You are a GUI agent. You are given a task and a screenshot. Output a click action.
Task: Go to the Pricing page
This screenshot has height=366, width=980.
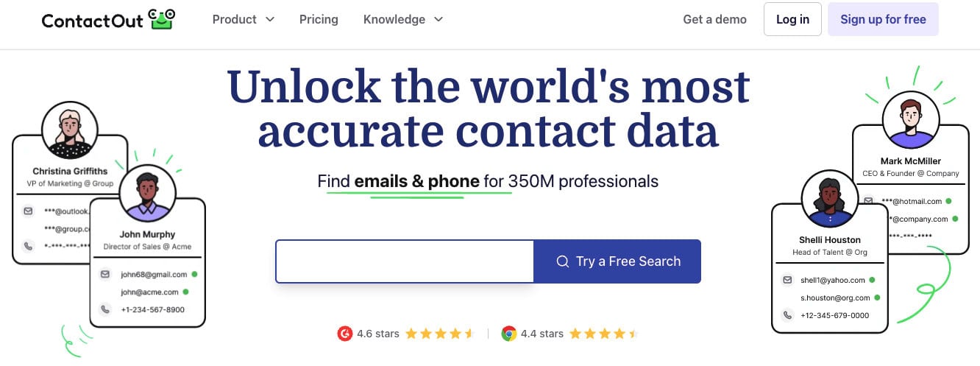319,20
